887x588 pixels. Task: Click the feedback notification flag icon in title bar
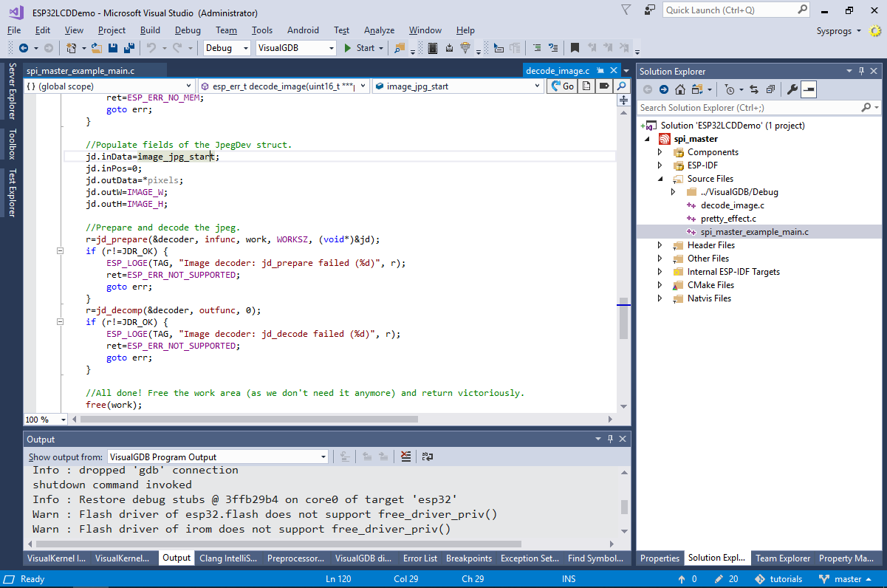pyautogui.click(x=626, y=10)
